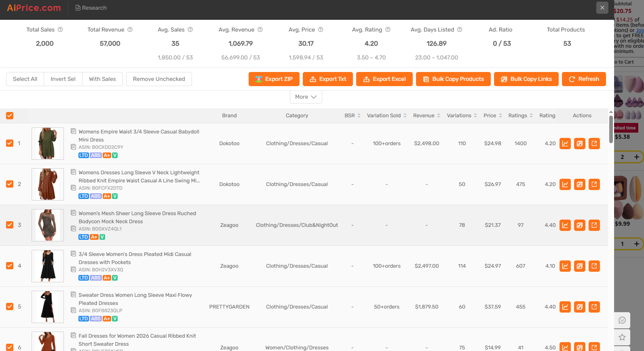The width and height of the screenshot is (644, 351).
Task: Expand the More dropdown
Action: tap(306, 97)
